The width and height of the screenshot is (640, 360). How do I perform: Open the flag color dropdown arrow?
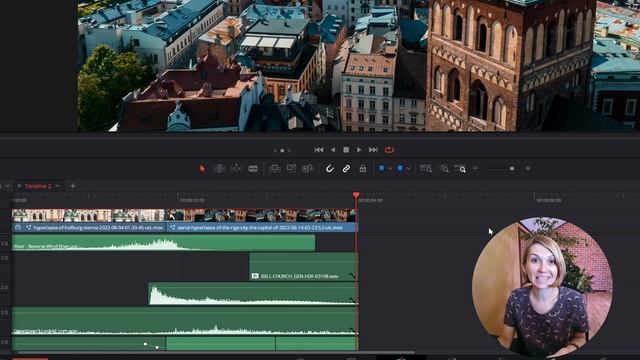coord(390,169)
